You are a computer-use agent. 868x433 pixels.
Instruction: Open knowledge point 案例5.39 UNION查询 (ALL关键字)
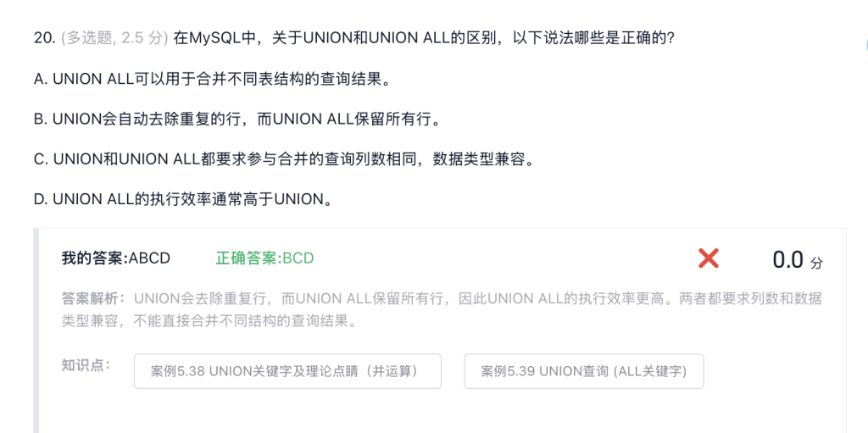point(583,371)
